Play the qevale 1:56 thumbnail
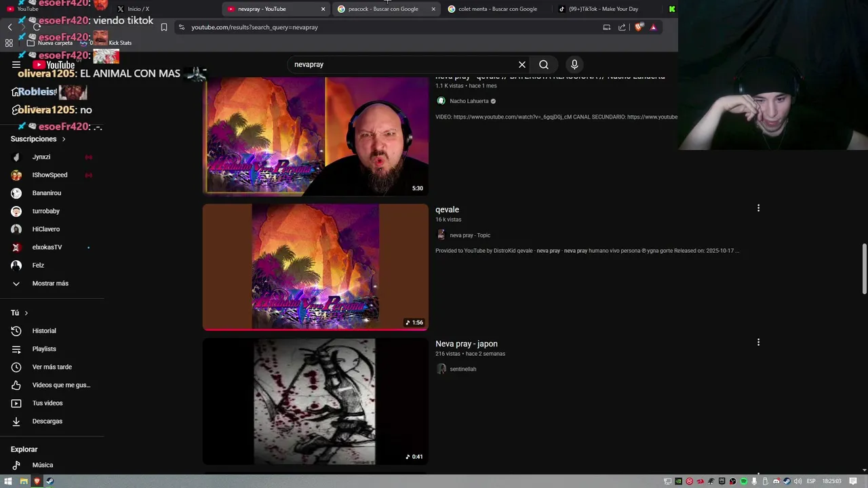 315,266
